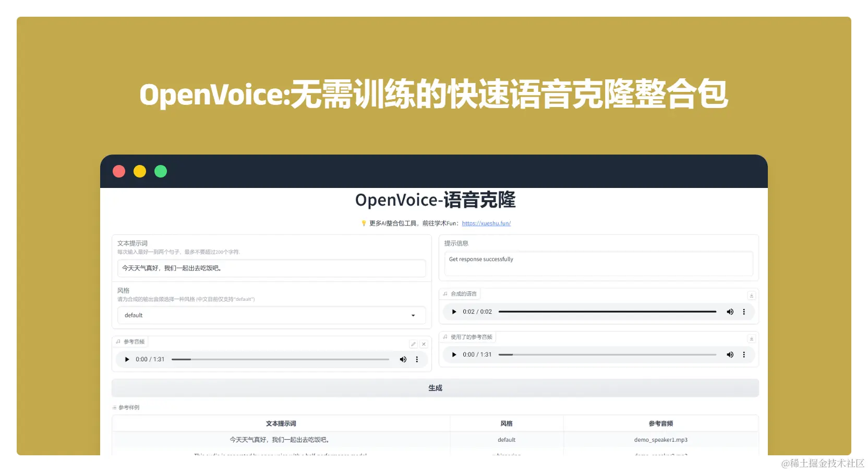Click the green window maximize dot

pyautogui.click(x=161, y=171)
